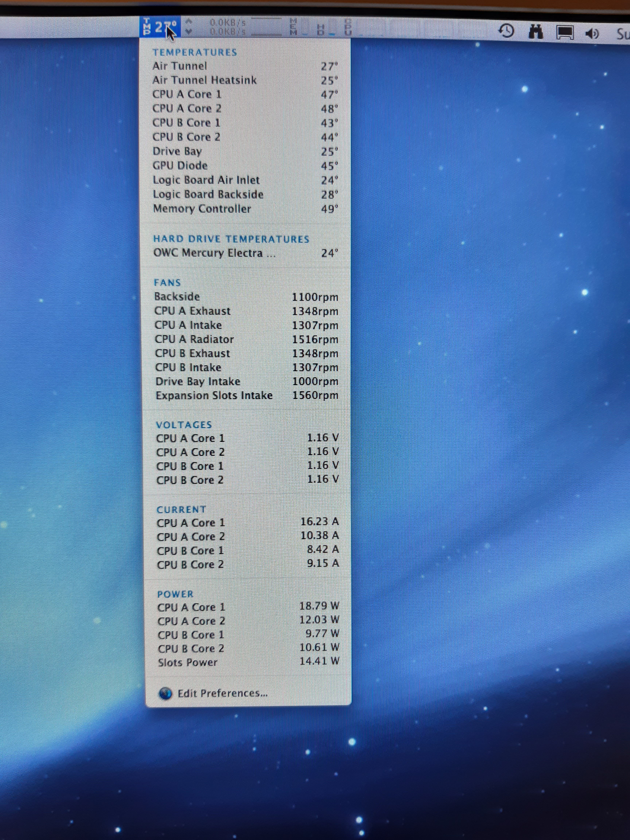
Task: Click the Edit Preferences globe icon
Action: (166, 694)
